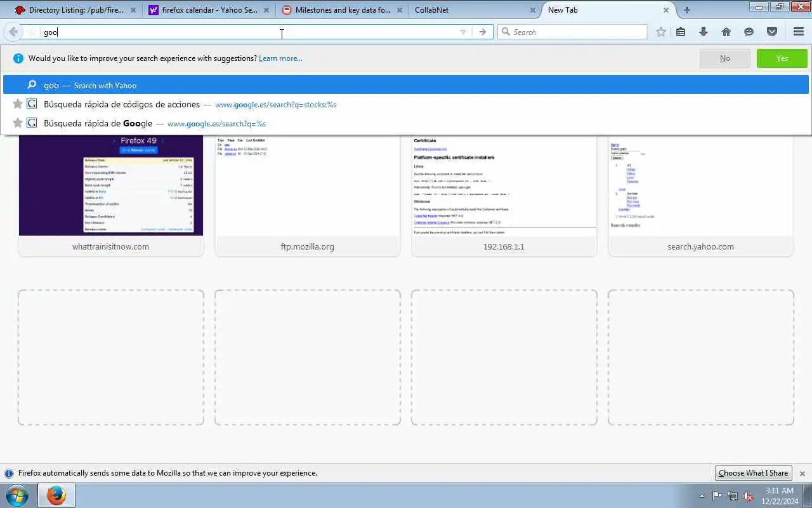Close the firefox calendar tab
Screen dimensions: 812x508
[x=266, y=10]
